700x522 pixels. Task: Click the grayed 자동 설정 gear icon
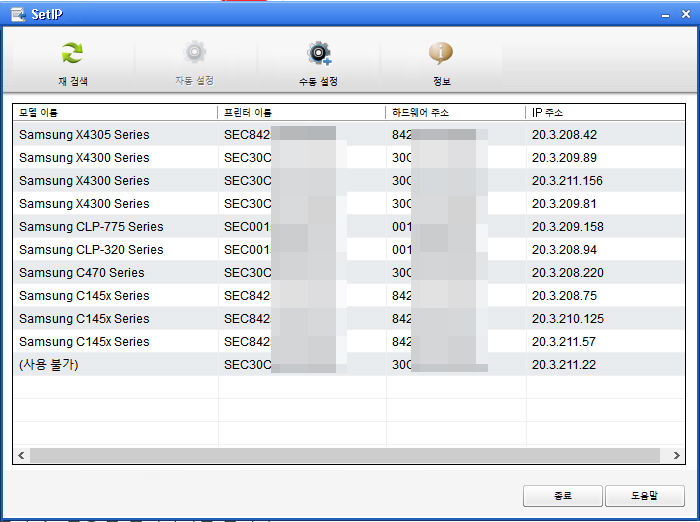tap(195, 52)
